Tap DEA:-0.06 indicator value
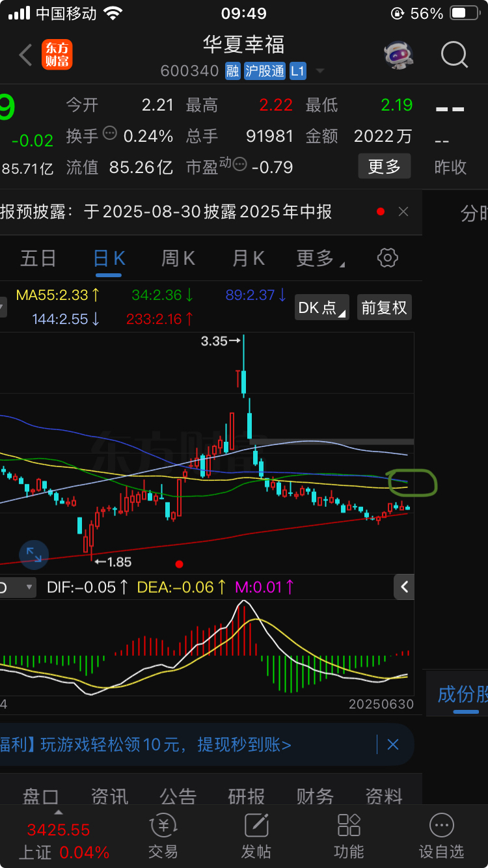This screenshot has width=488, height=868. [182, 587]
